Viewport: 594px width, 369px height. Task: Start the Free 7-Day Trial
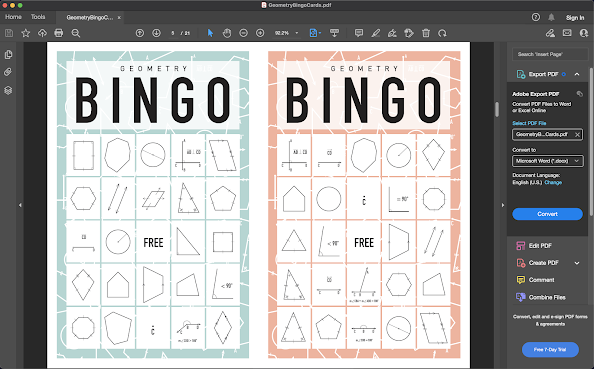(x=550, y=350)
